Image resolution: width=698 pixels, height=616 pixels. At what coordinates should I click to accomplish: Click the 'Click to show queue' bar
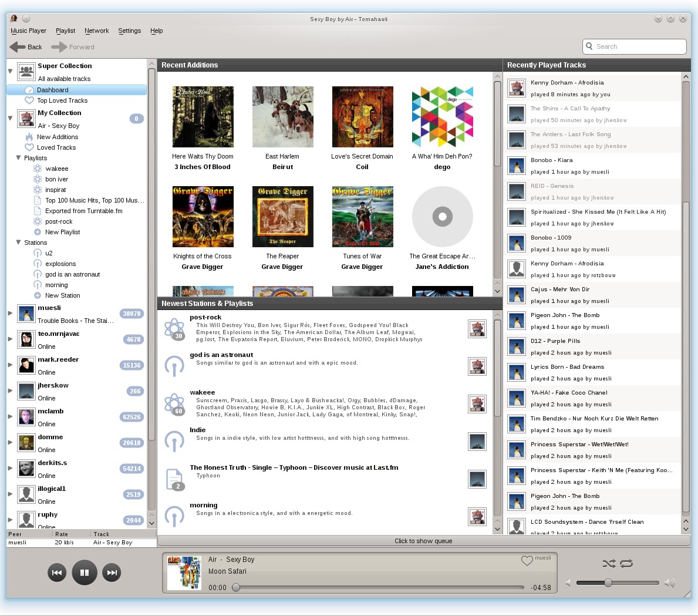(x=423, y=541)
